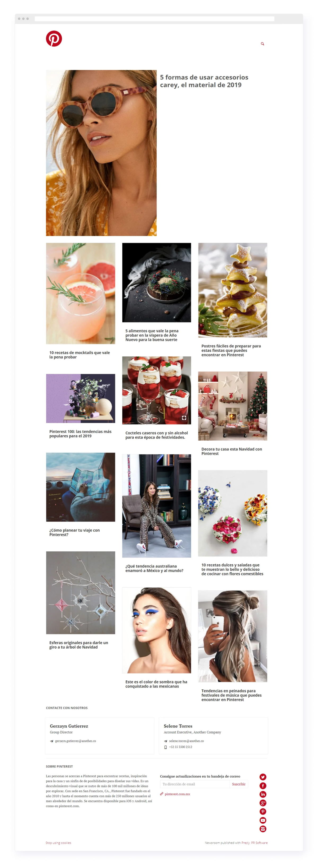Open the Facebook social icon
The height and width of the screenshot is (868, 318).
263,785
